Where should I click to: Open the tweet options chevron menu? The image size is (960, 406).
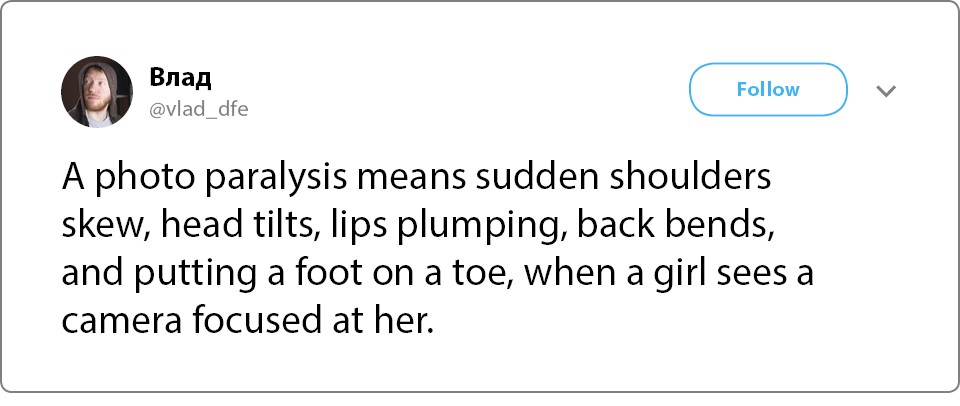click(886, 91)
